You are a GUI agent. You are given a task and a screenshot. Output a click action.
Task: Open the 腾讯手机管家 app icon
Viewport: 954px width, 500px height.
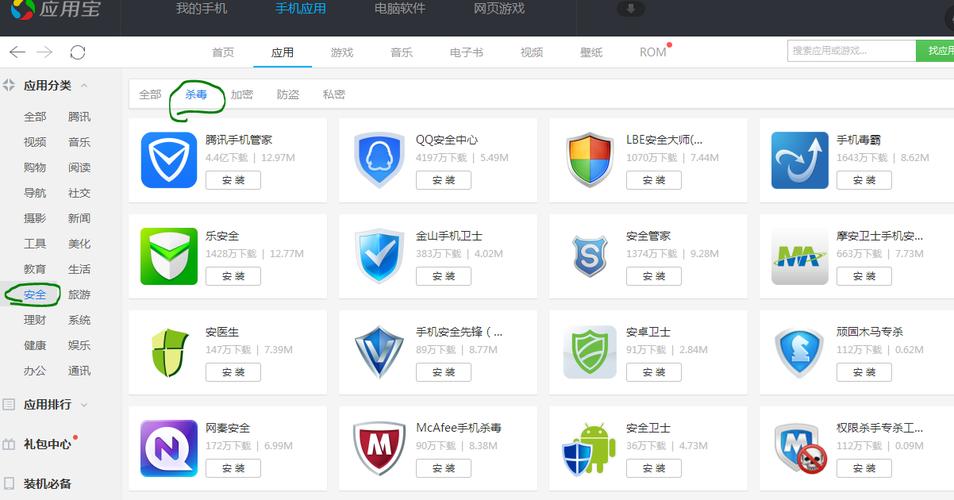coord(169,160)
